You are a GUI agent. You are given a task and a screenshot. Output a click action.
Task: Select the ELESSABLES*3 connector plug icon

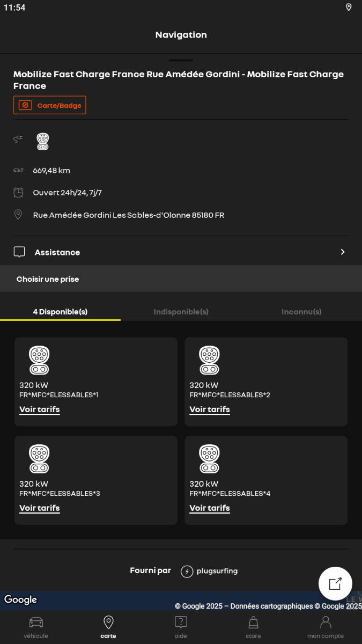[39, 459]
